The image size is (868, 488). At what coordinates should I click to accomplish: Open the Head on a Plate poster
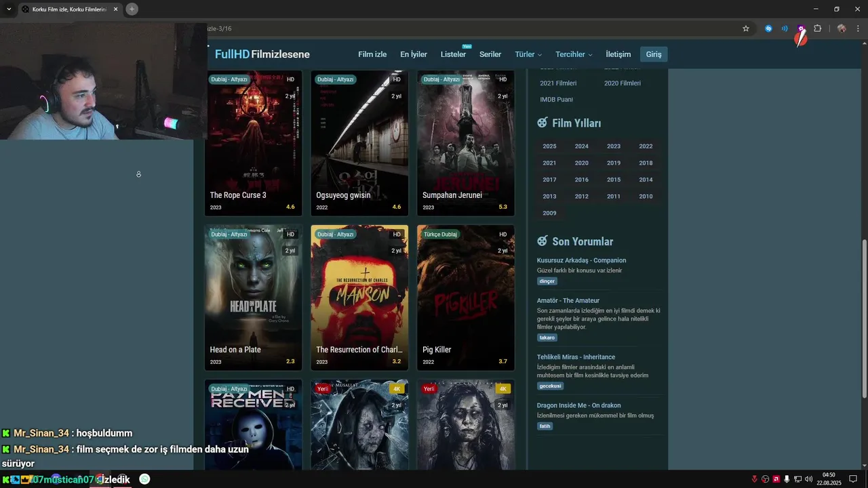pos(253,298)
